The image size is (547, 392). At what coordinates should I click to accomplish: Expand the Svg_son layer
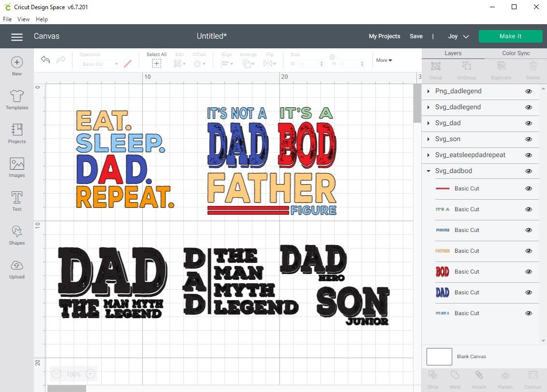(428, 139)
